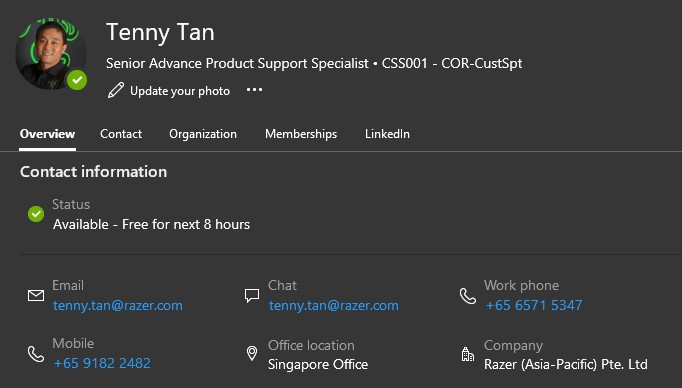This screenshot has height=388, width=682.
Task: Click the pencil icon beside Update your photo
Action: coord(116,90)
